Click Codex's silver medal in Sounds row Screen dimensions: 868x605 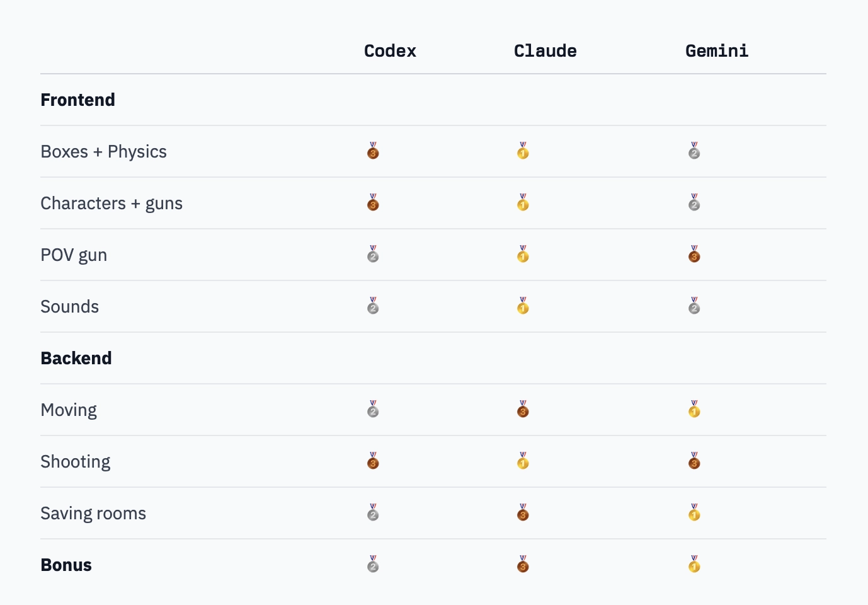click(373, 306)
